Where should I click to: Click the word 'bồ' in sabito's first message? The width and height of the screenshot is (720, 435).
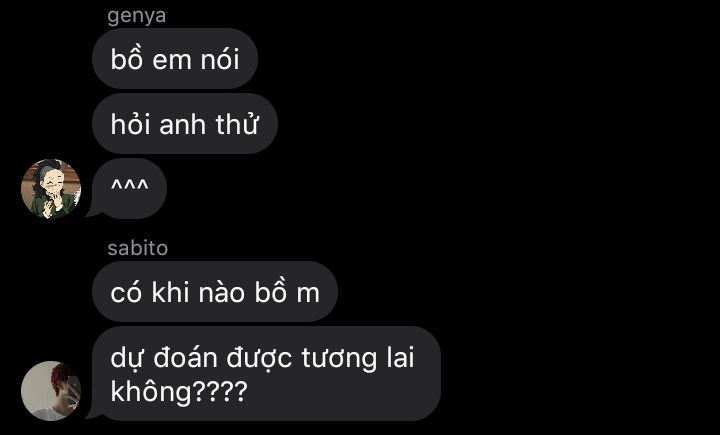(x=271, y=292)
